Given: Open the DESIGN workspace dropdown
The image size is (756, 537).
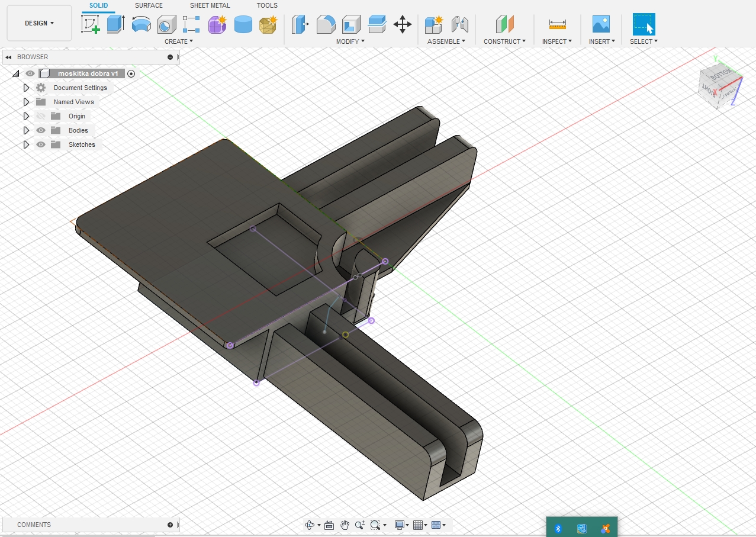Looking at the screenshot, I should (x=39, y=23).
